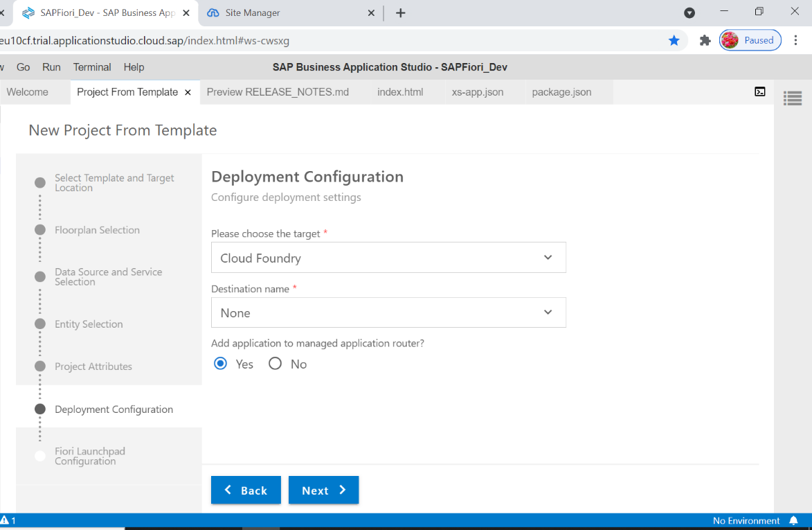Click the Next button
Viewport: 812px width, 530px height.
(324, 490)
